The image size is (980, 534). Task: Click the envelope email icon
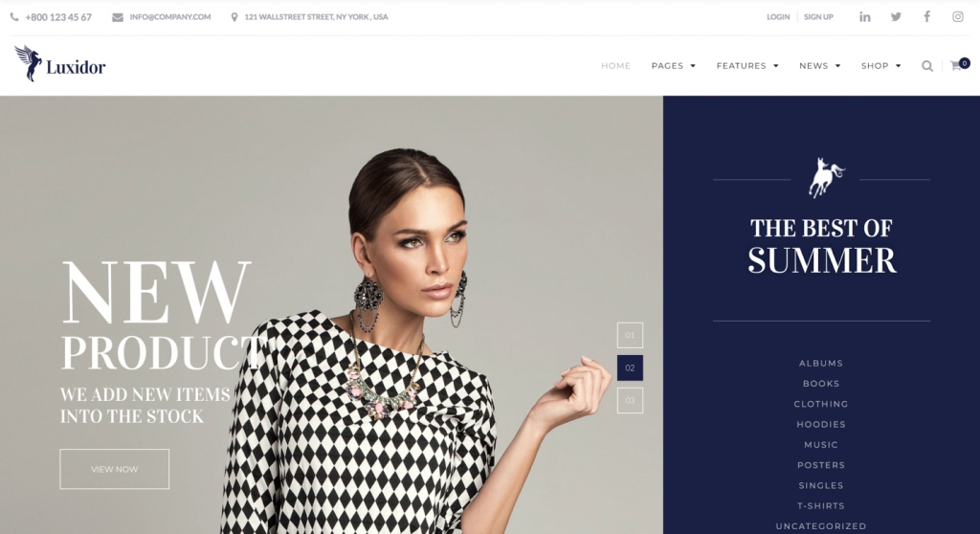[118, 17]
